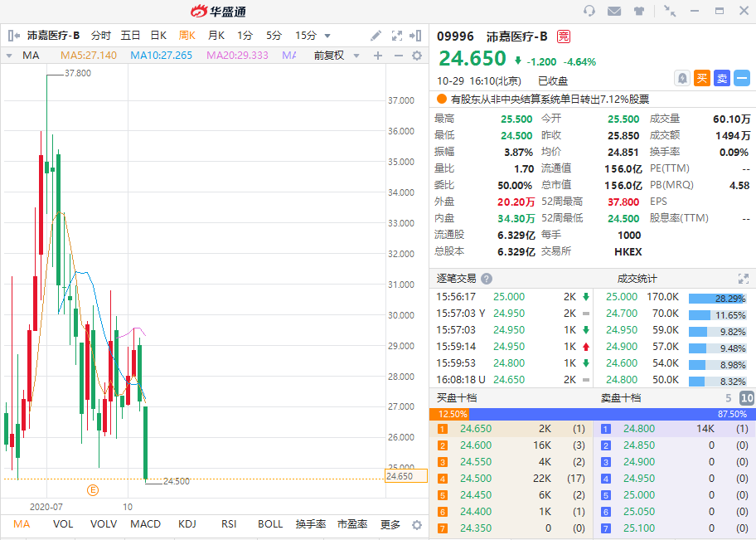Screen dimensions: 756x540
Task: Select the drawing pencil tool
Action: (376, 35)
